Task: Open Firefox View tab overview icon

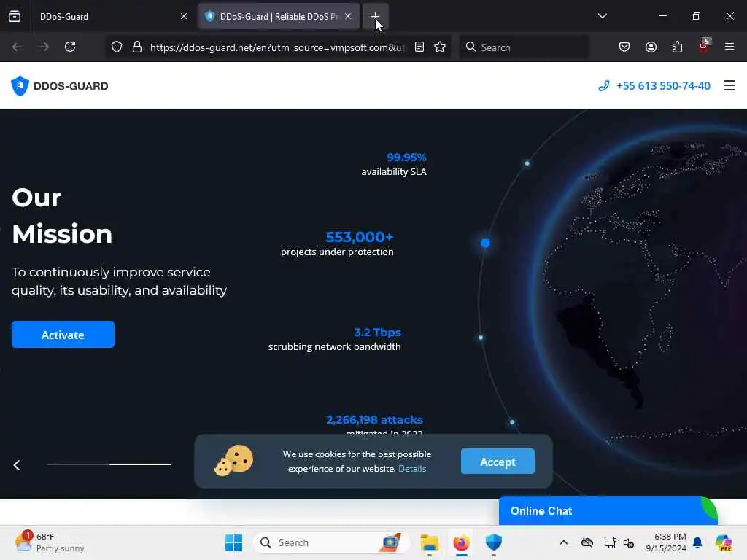Action: pos(15,16)
